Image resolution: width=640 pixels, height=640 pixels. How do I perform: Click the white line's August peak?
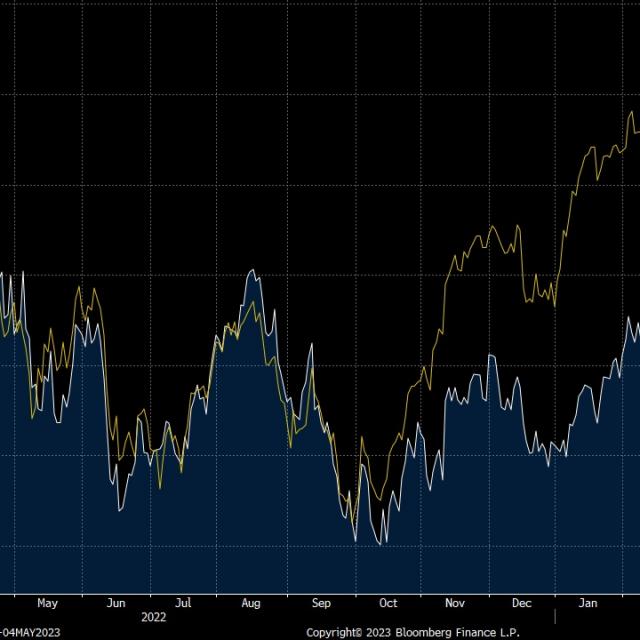(x=252, y=270)
